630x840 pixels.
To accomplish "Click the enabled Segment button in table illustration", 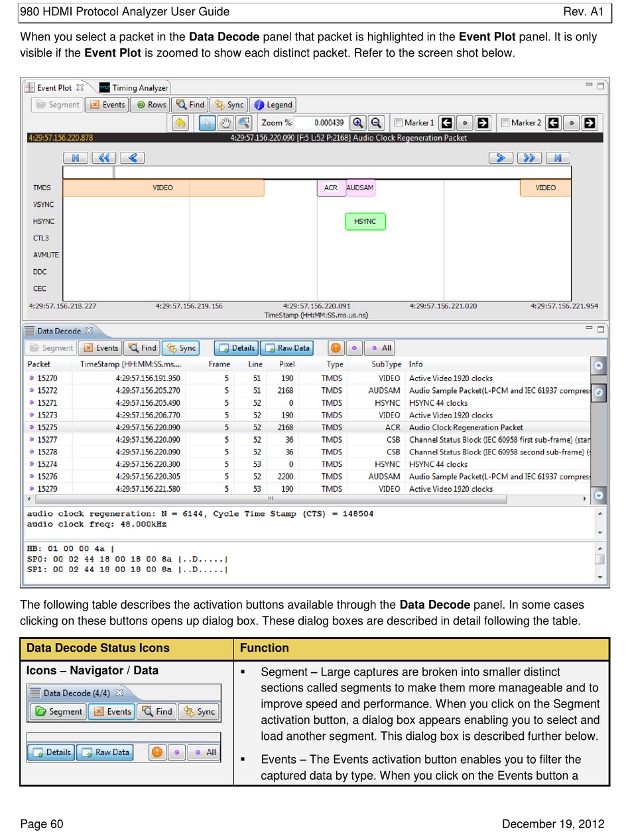I will 58,711.
